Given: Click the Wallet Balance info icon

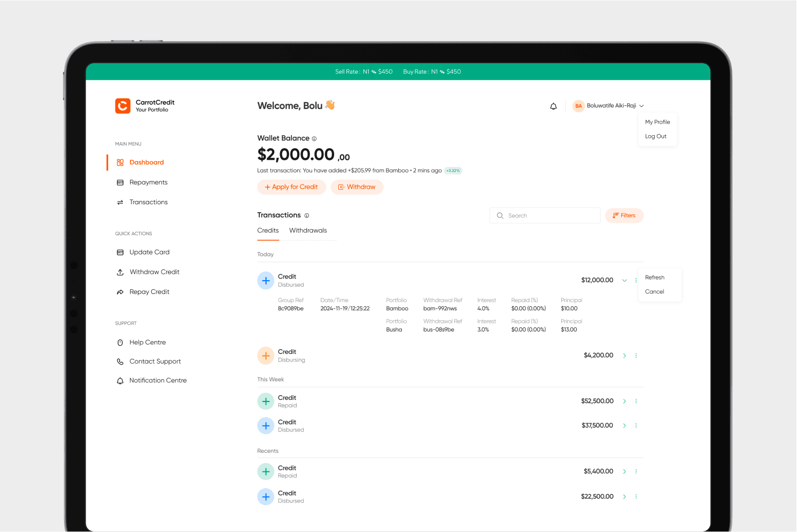Looking at the screenshot, I should pyautogui.click(x=314, y=138).
